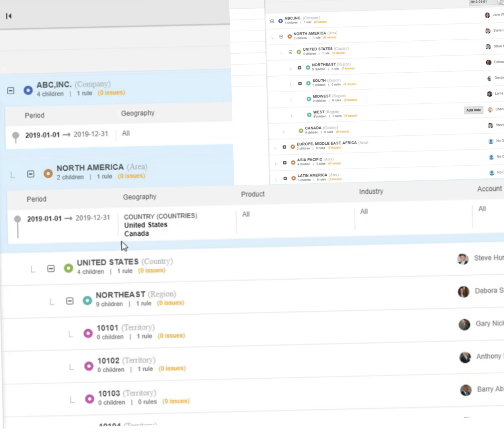The image size is (504, 432).
Task: Click Donald's avatar in the SOUTH row
Action: [489, 78]
